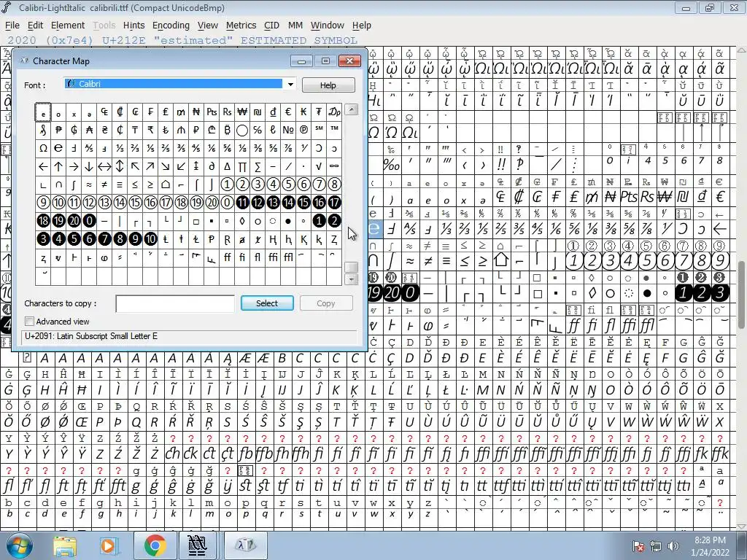This screenshot has width=747, height=560.
Task: Open the Action Center flag tray icon
Action: (638, 545)
